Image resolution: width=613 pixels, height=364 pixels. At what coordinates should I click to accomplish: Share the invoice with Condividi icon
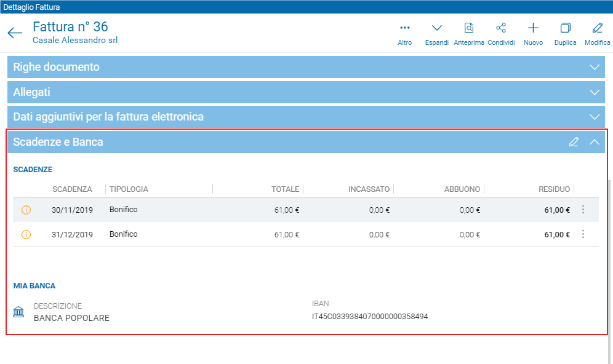click(501, 28)
